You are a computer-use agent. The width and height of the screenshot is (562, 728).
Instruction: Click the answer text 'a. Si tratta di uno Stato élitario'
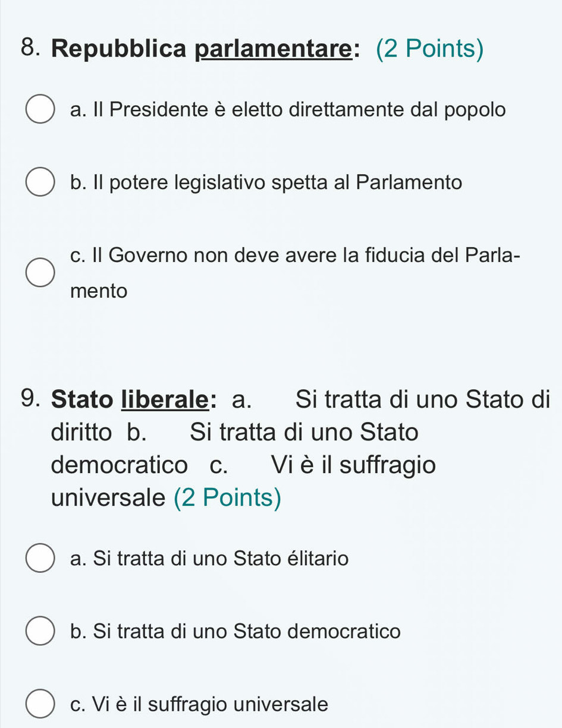pos(209,559)
